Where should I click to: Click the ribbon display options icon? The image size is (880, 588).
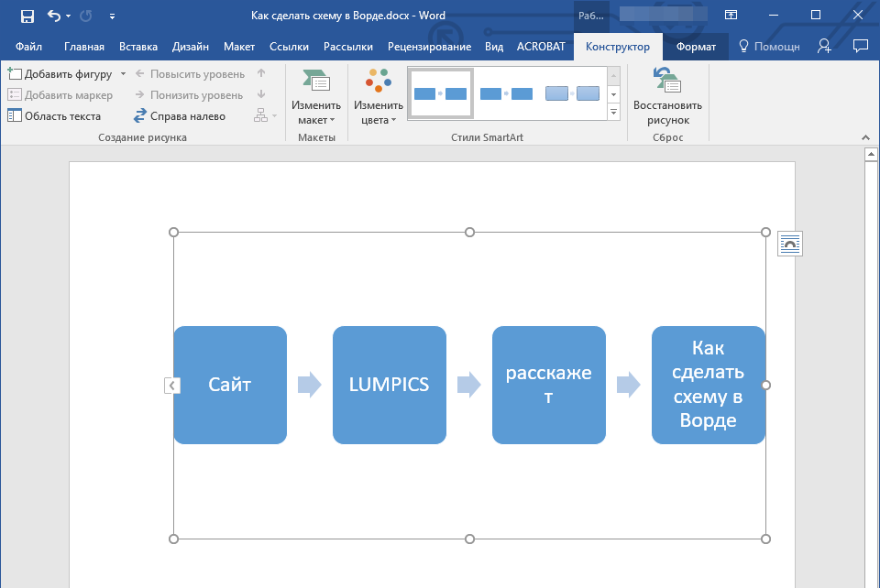731,16
